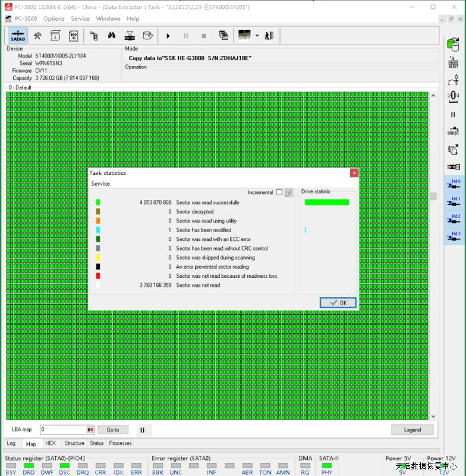Screen dimensions: 466x476
Task: Click the exit program icon in toolbar
Action: (x=269, y=36)
